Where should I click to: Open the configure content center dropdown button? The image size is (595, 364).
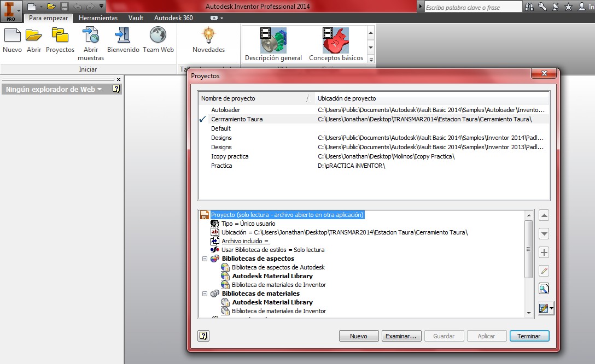pos(546,308)
